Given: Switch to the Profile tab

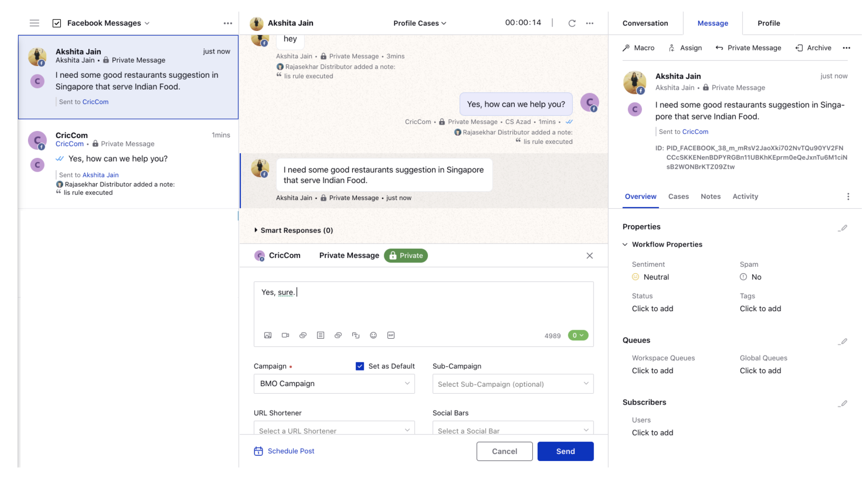Looking at the screenshot, I should [769, 23].
